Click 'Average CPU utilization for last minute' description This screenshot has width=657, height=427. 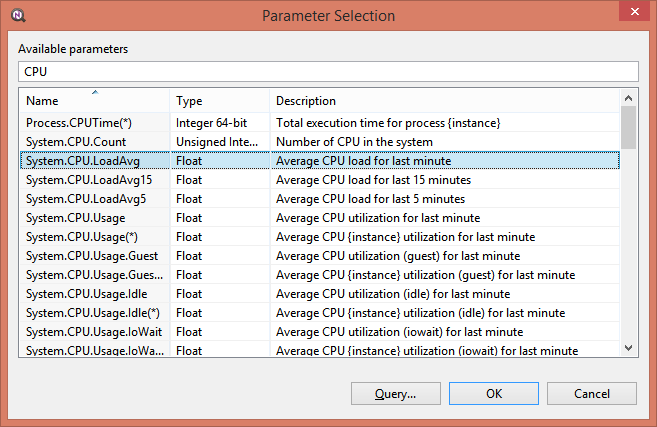(x=378, y=218)
